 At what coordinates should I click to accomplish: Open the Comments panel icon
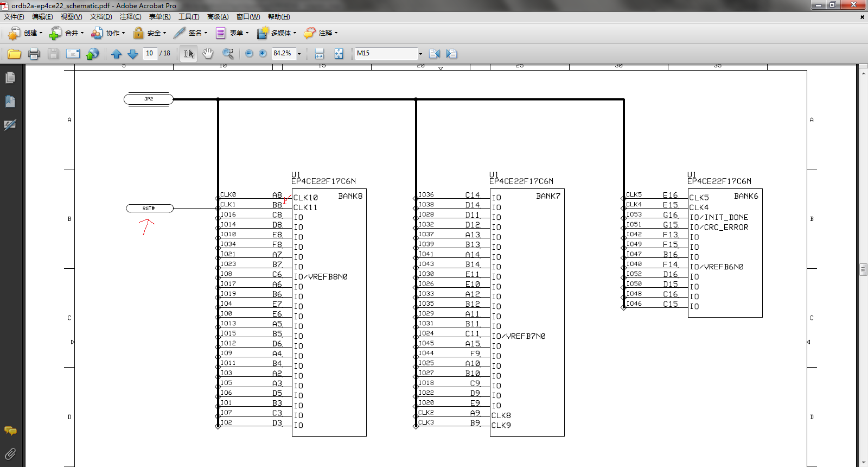[x=10, y=431]
